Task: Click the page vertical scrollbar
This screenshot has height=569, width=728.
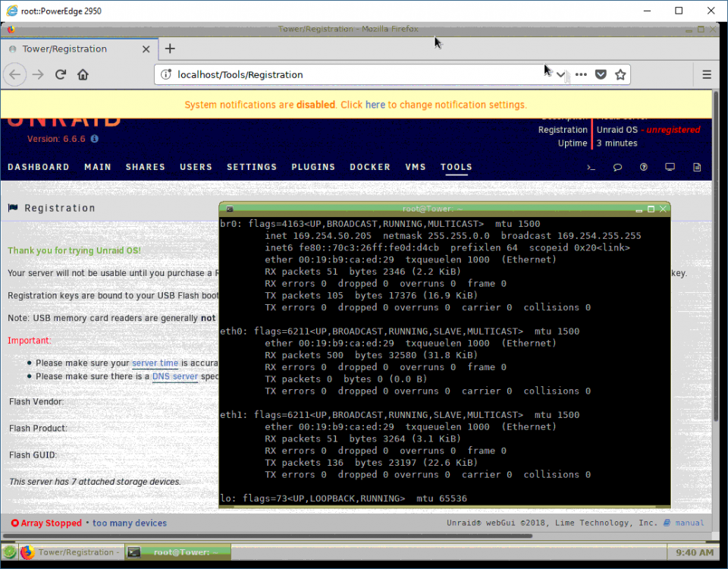Action: point(715,258)
